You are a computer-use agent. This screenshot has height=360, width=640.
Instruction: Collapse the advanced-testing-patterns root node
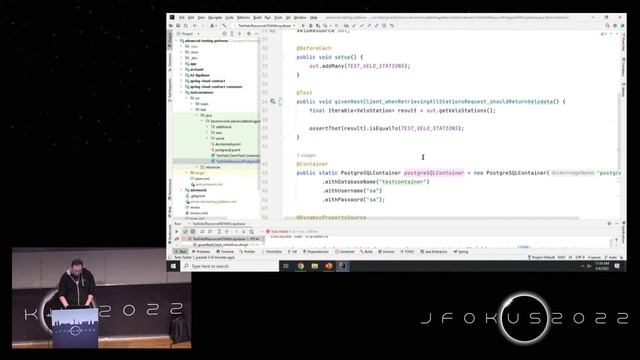pos(176,41)
